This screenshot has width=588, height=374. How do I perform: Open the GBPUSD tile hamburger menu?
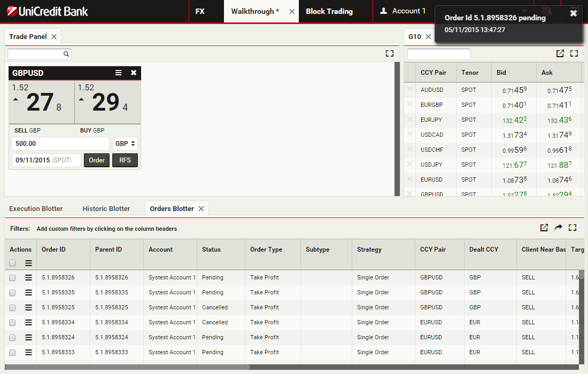pos(119,73)
